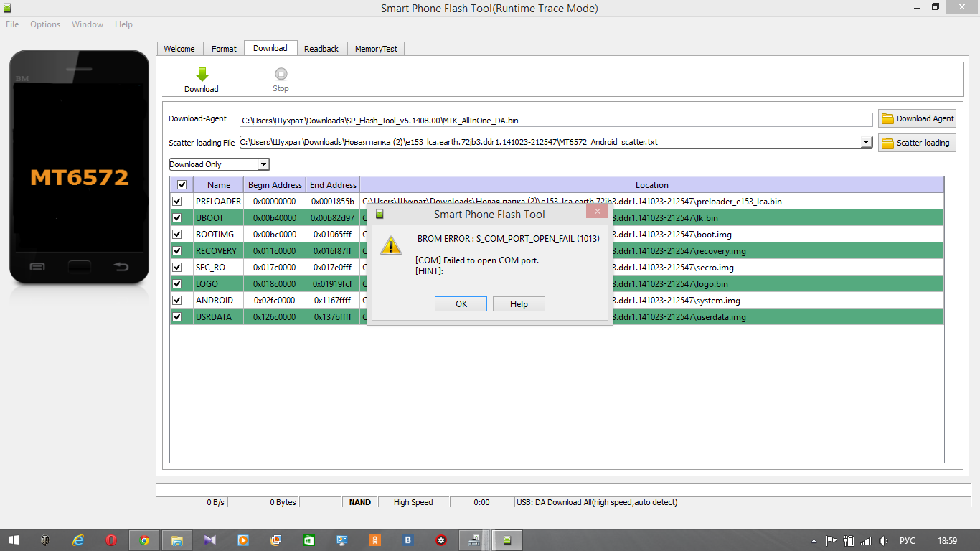Click the warning icon in error dialog

[391, 245]
